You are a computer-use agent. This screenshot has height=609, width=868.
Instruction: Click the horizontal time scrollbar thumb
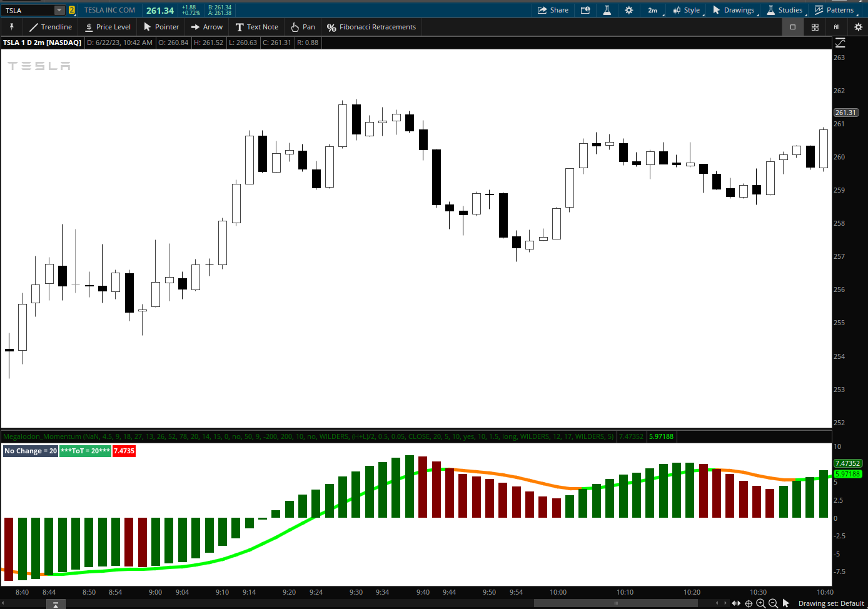coord(616,603)
